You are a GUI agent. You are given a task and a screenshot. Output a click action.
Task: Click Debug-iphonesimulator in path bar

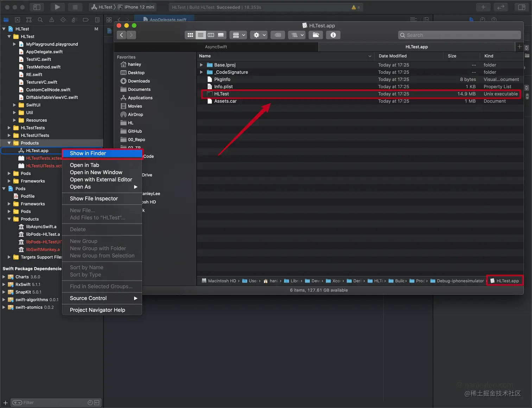(457, 281)
